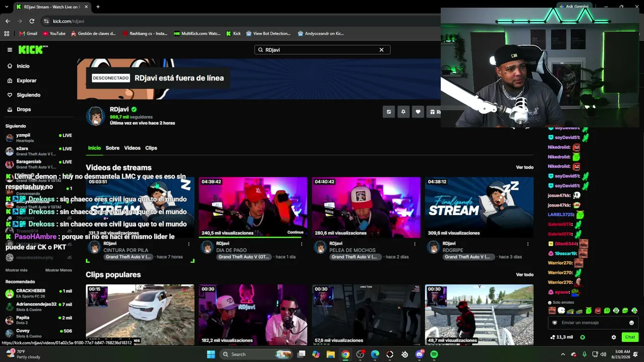Switch to the Videos channel tab
Screen dimensions: 644x362
(x=132, y=148)
